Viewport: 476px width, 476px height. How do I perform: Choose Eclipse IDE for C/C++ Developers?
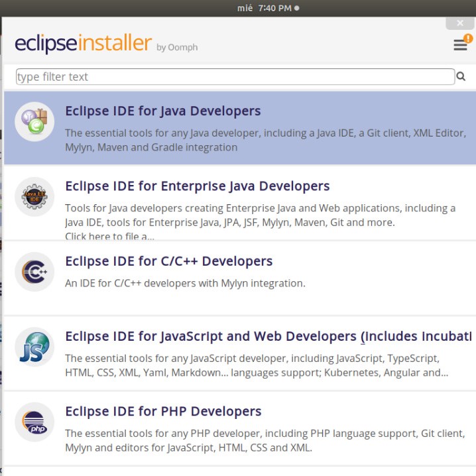click(168, 261)
